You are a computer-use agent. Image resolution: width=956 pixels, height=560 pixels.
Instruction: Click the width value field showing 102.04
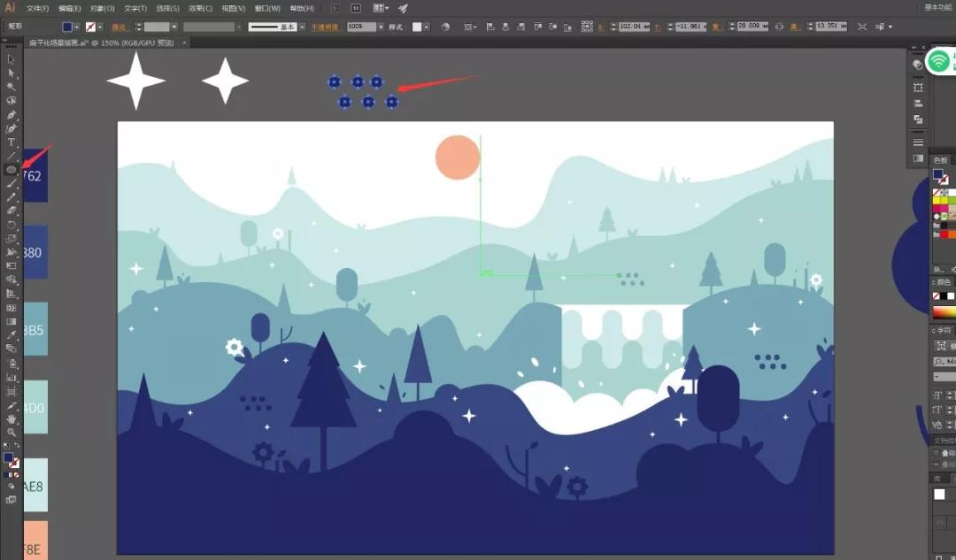[x=633, y=27]
